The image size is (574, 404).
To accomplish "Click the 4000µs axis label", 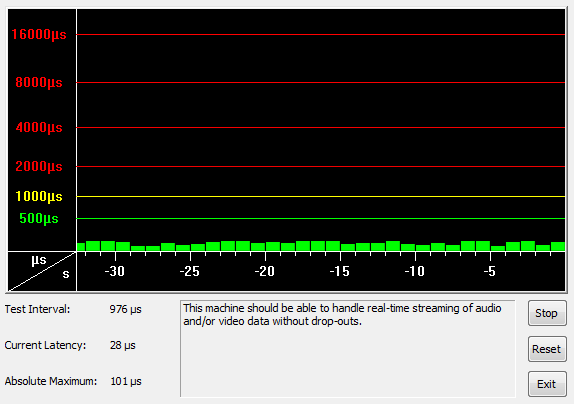I will click(39, 128).
